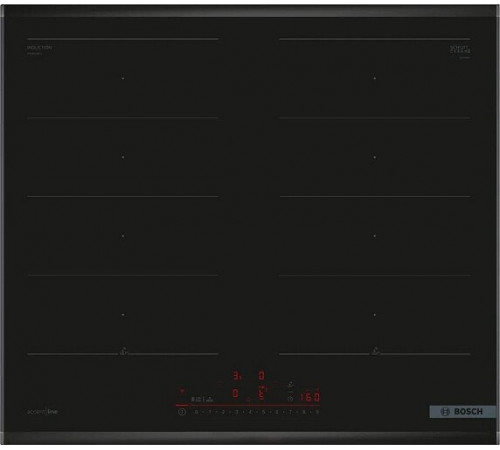Touch the clock timer symbol beside 160
The height and width of the screenshot is (450, 500).
pyautogui.click(x=290, y=398)
